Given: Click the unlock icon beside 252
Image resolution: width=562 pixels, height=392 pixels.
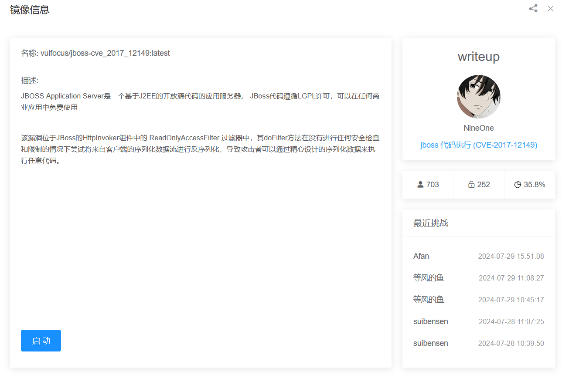Looking at the screenshot, I should pyautogui.click(x=471, y=185).
